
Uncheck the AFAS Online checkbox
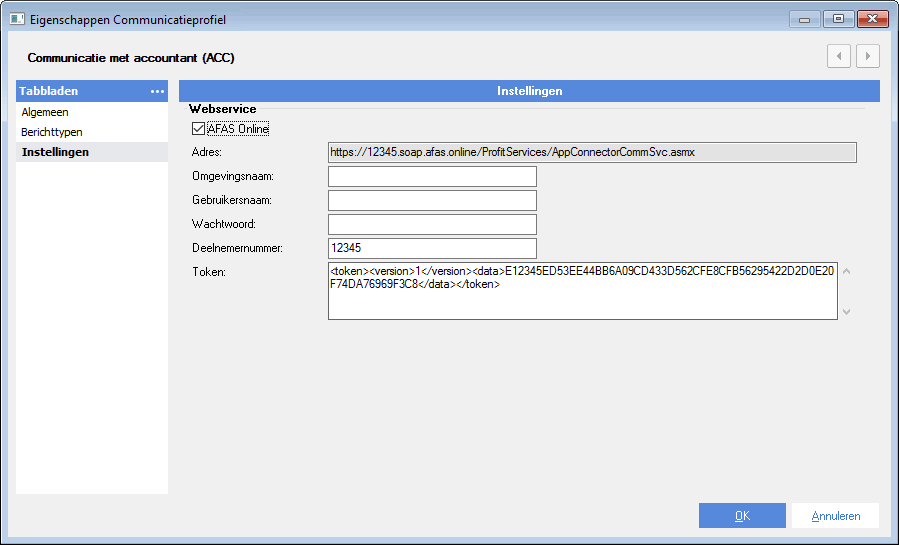point(198,128)
